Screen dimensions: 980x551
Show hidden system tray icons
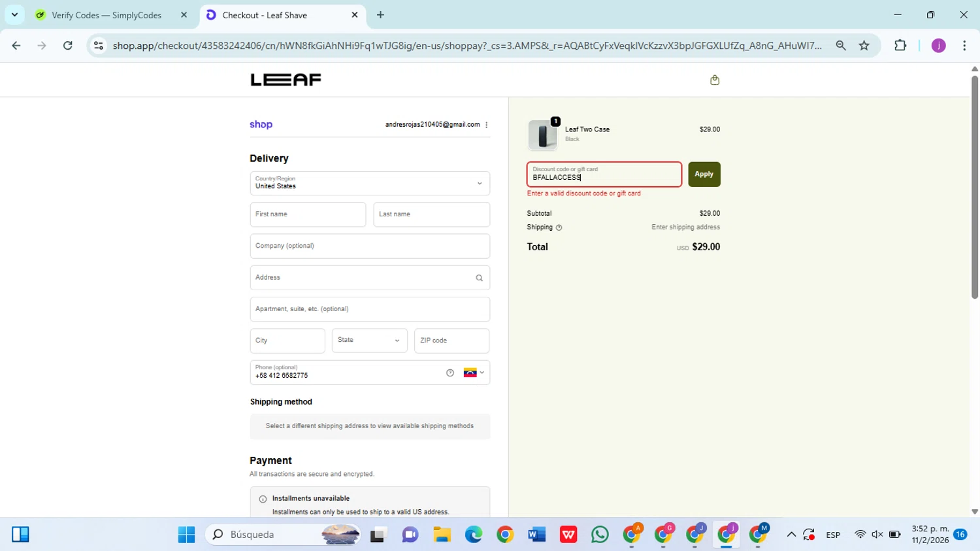coord(791,535)
